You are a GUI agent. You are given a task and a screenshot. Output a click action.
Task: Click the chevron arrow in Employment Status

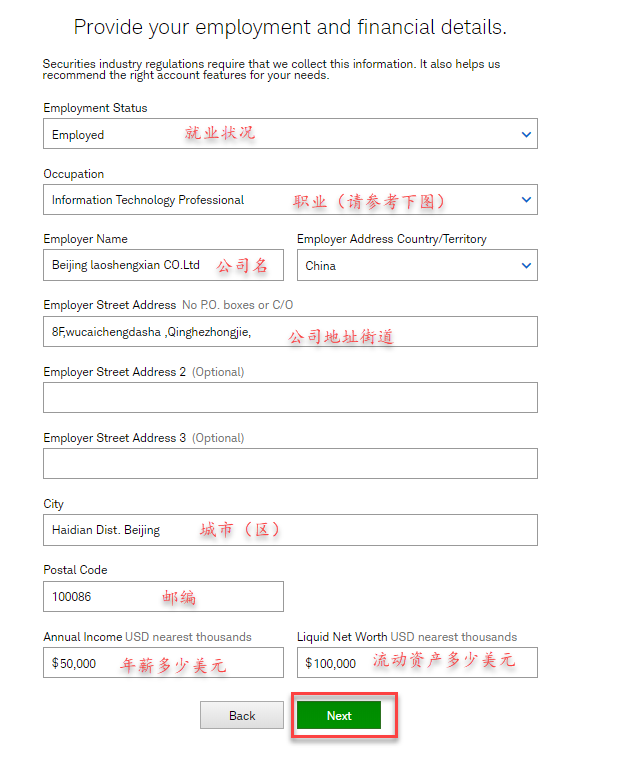pyautogui.click(x=526, y=135)
